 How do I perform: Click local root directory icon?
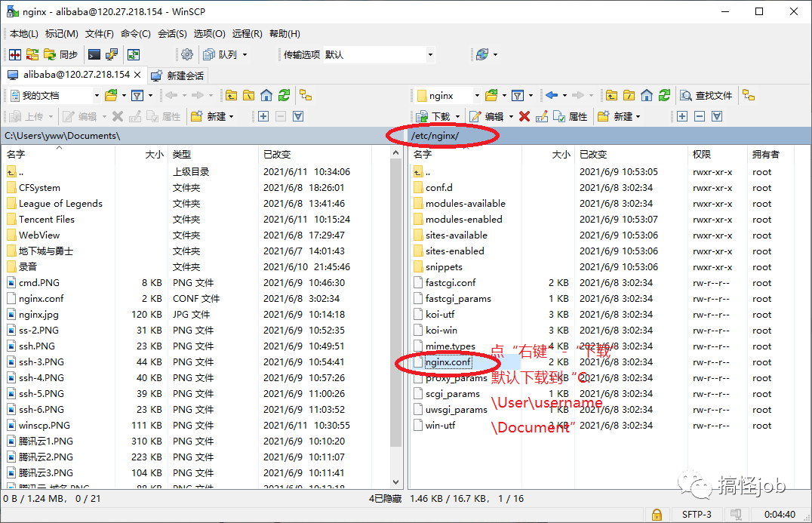point(249,95)
